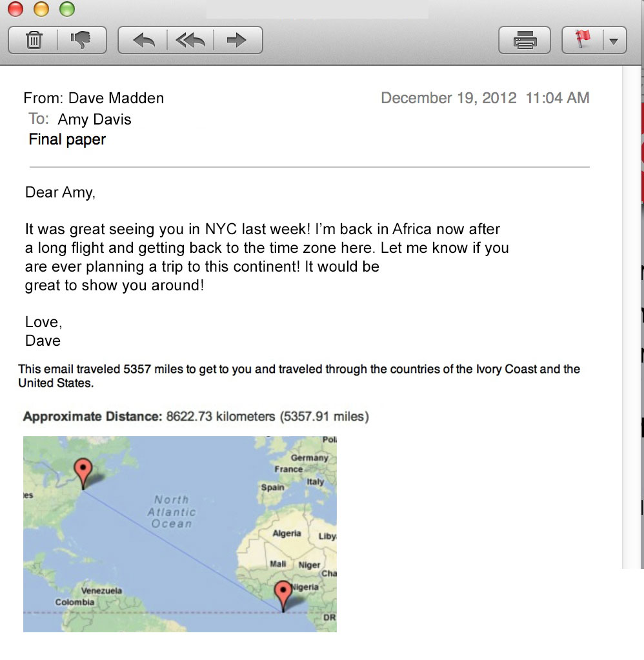This screenshot has width=644, height=660.
Task: Click the recipient name Amy Davis
Action: [x=94, y=119]
